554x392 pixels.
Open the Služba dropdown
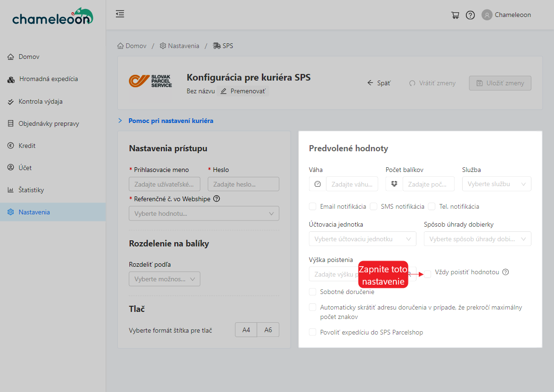coord(497,184)
